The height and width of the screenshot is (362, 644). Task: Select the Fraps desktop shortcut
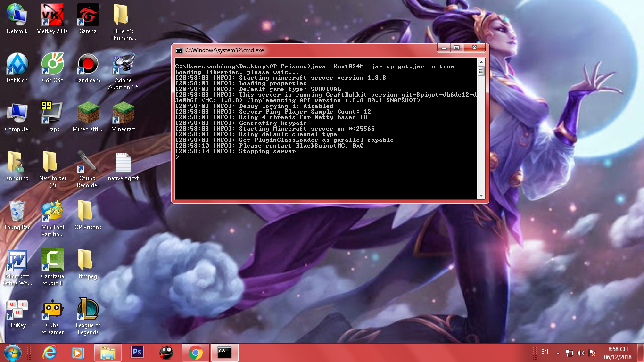pos(52,117)
